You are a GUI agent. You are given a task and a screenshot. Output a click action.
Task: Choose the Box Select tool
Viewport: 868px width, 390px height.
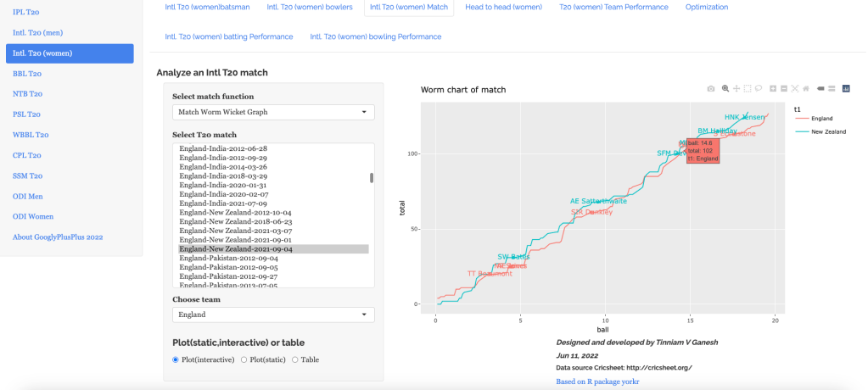point(748,89)
